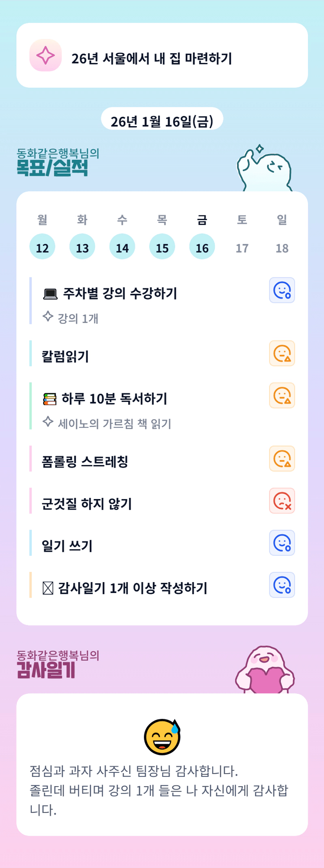Image resolution: width=324 pixels, height=868 pixels.
Task: Select Monday the 12th in week row
Action: click(x=42, y=247)
